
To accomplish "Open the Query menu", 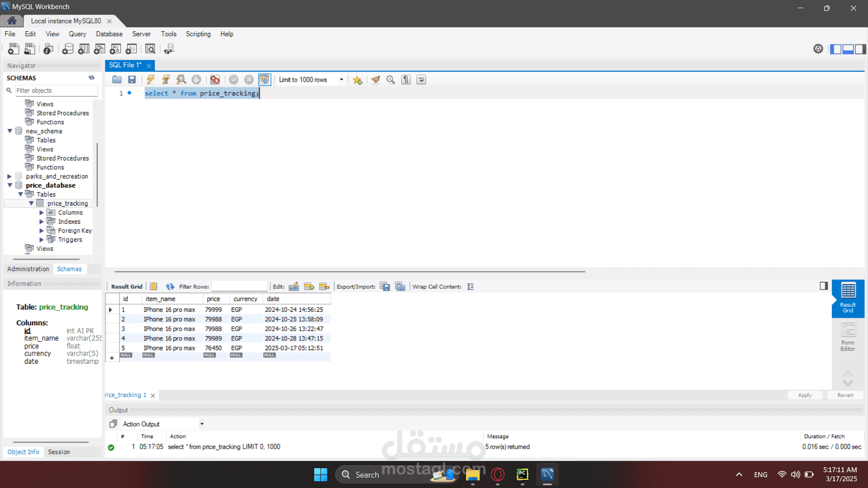I will point(77,34).
